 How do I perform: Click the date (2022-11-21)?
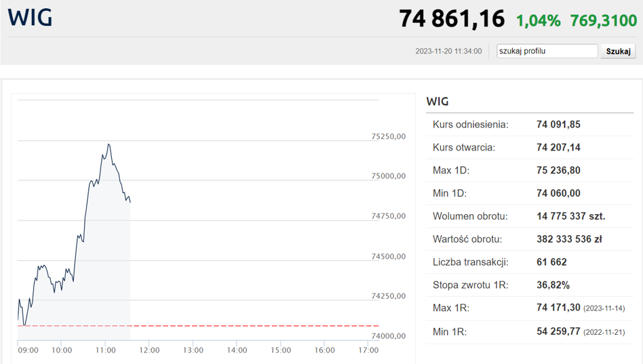point(604,332)
